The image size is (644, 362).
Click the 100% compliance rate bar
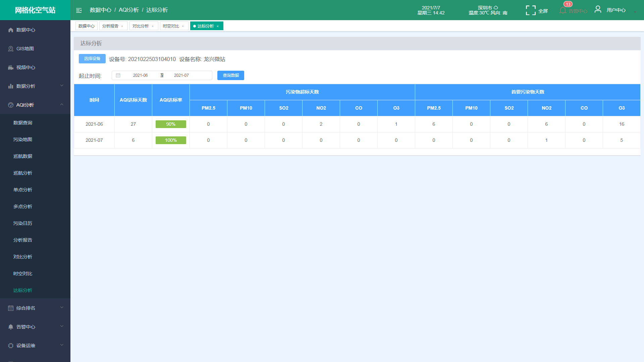pos(171,140)
